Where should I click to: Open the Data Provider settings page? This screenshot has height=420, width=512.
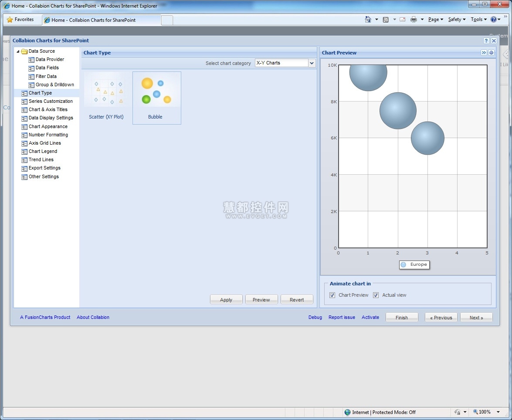click(x=50, y=59)
